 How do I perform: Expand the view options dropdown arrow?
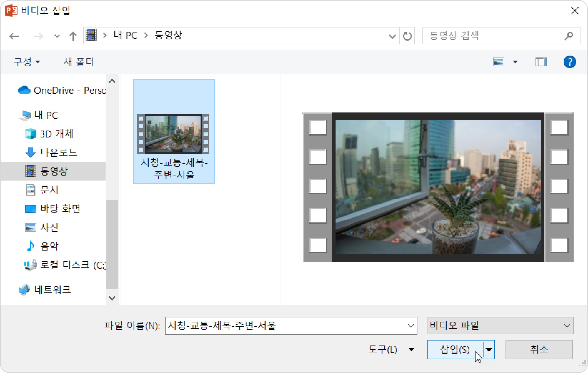point(515,62)
